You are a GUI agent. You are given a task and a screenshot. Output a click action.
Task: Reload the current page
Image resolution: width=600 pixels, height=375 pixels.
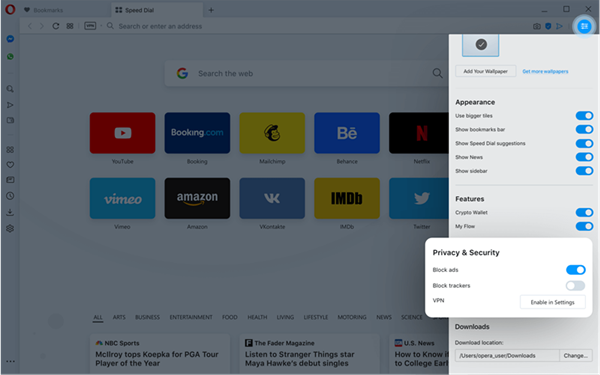pos(55,26)
